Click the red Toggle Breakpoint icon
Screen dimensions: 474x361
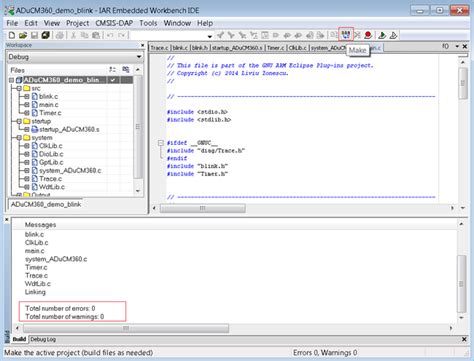click(368, 35)
